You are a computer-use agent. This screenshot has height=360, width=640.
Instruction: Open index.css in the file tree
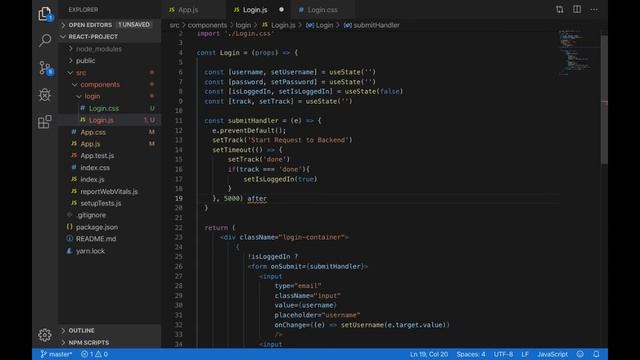[95, 168]
